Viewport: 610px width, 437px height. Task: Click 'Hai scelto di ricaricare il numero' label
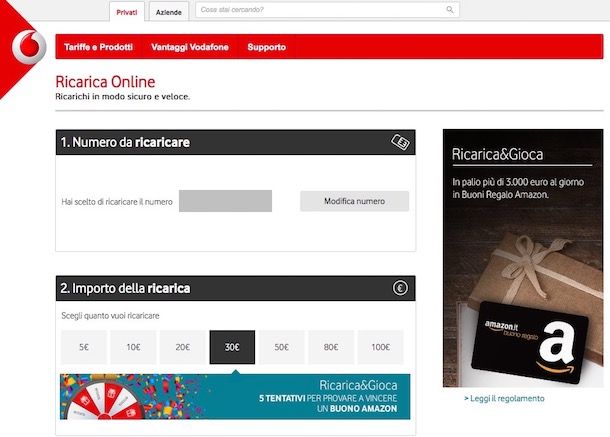pyautogui.click(x=117, y=202)
